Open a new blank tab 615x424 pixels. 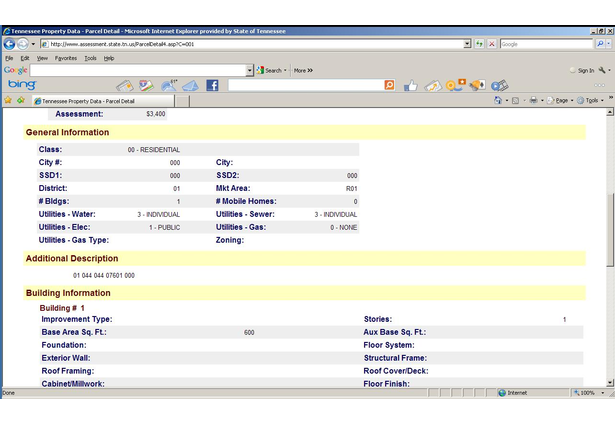[x=182, y=101]
